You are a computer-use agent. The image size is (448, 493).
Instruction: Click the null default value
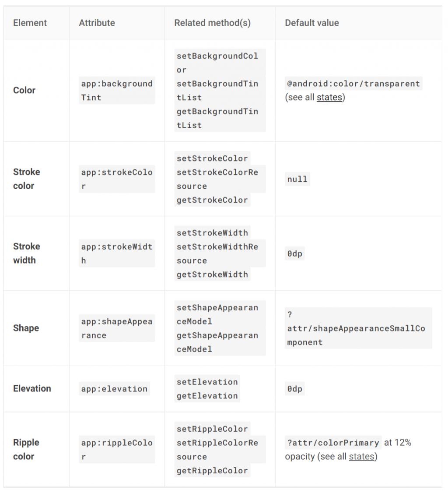pos(297,179)
